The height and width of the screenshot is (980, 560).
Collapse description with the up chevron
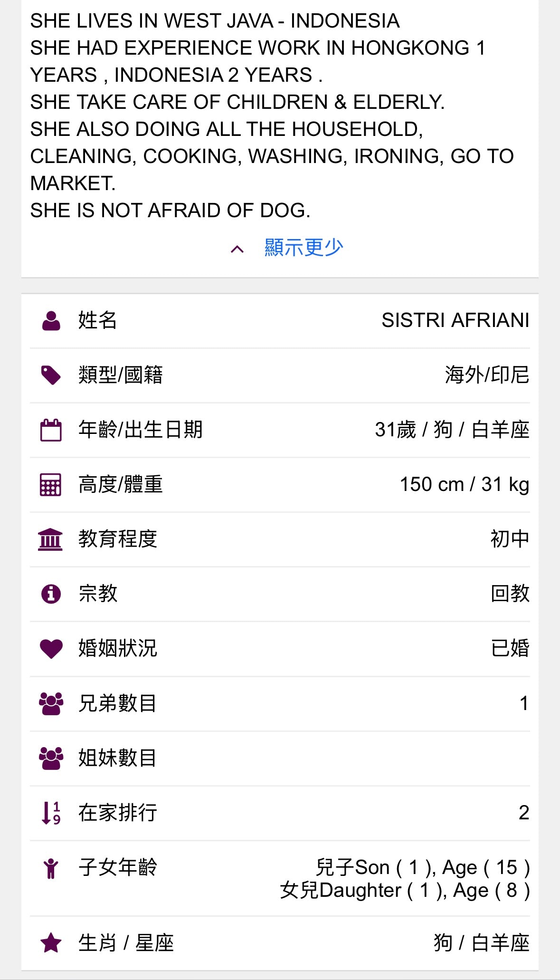coord(237,249)
